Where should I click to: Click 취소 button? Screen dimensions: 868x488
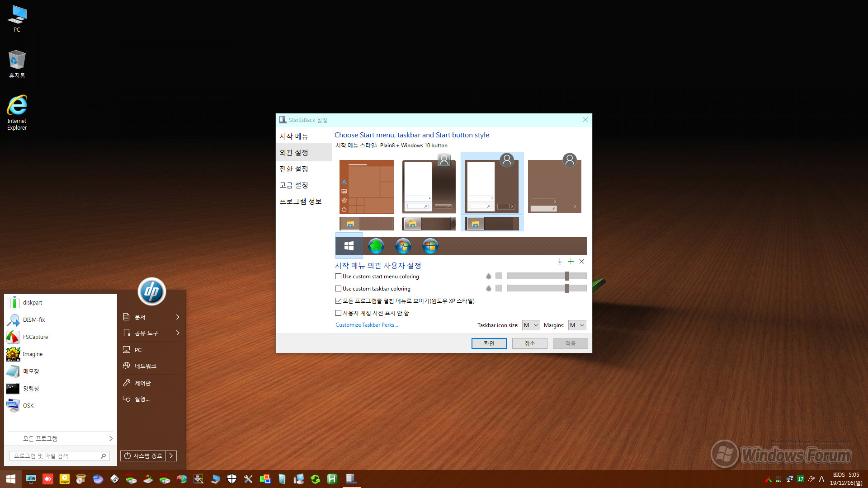(x=529, y=343)
